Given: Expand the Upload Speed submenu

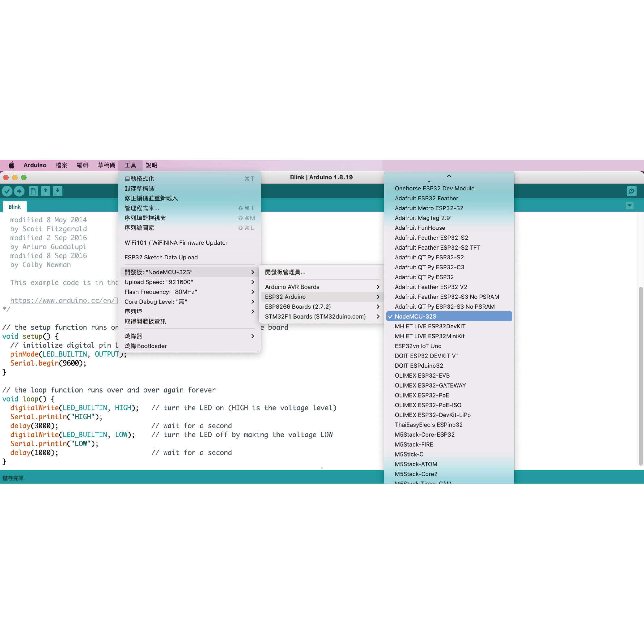Looking at the screenshot, I should 189,282.
